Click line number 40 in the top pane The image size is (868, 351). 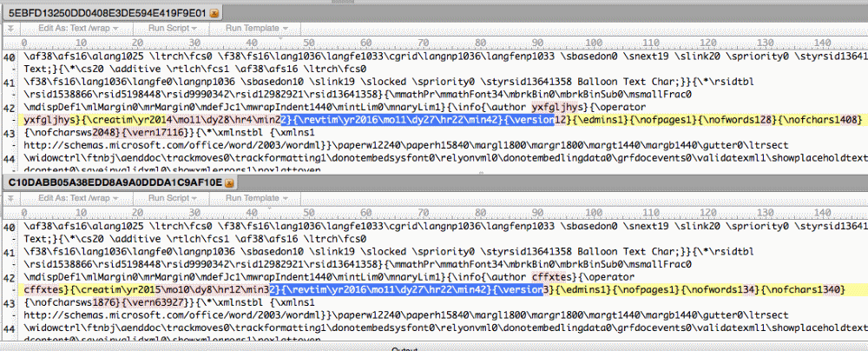(10, 56)
